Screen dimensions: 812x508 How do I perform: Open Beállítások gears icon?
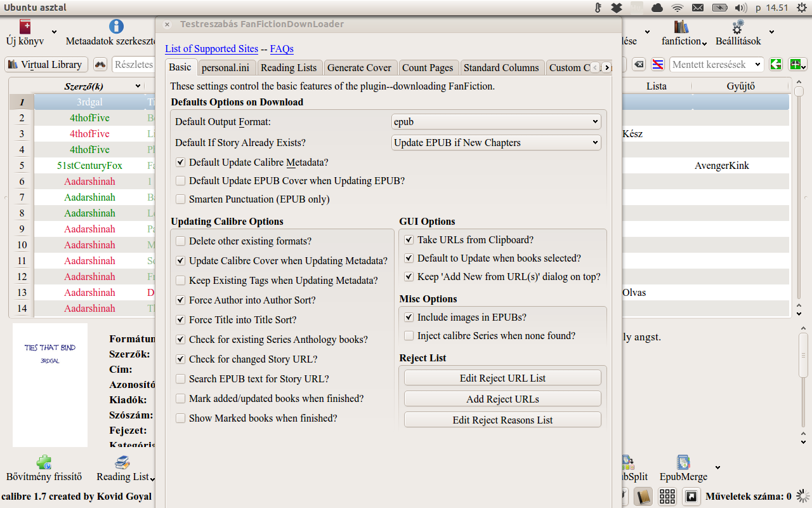(738, 27)
